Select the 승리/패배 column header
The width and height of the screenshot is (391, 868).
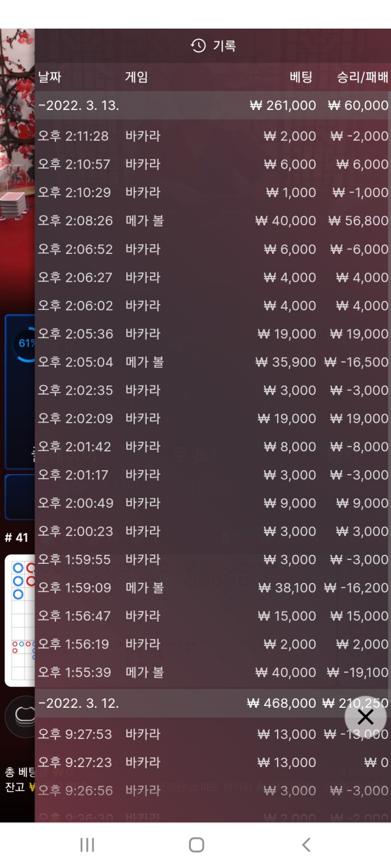362,77
